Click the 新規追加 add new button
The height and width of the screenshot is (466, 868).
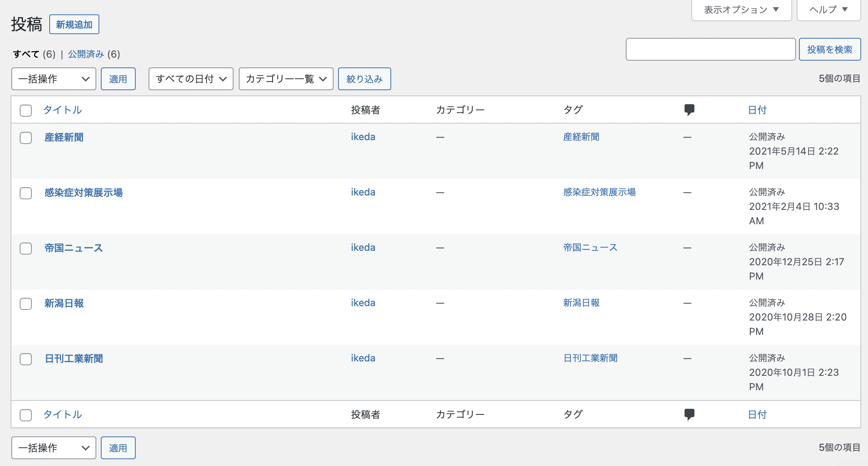click(x=74, y=25)
